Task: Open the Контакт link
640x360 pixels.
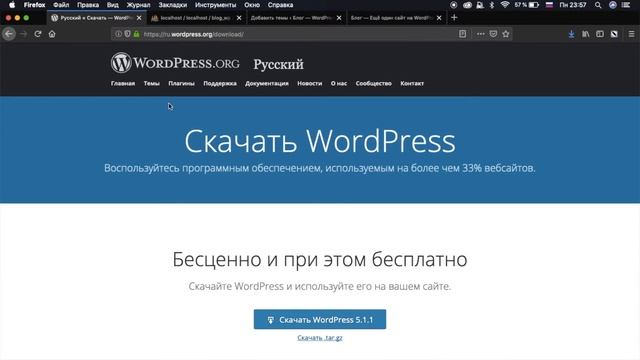Action: point(412,83)
